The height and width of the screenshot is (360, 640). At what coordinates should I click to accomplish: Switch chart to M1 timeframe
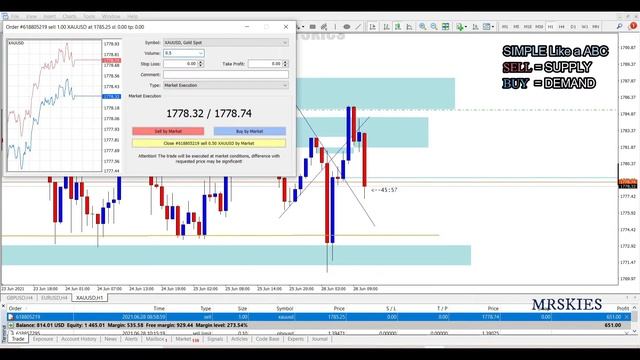505,27
